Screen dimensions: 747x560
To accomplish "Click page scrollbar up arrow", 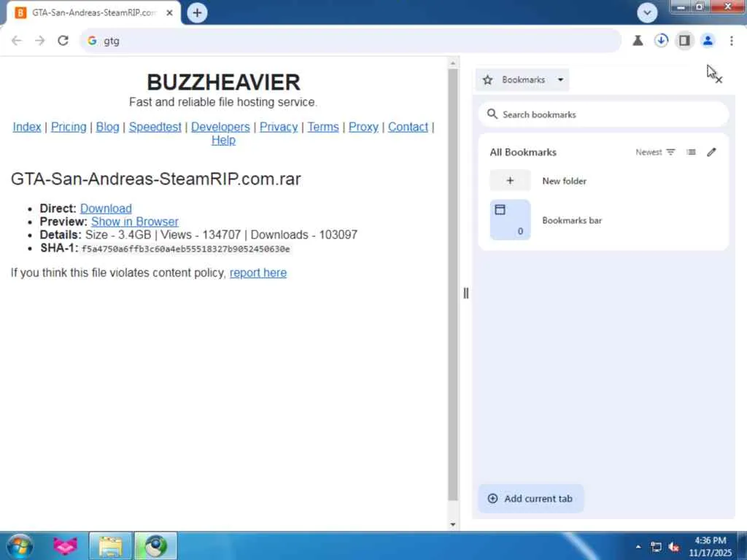I will point(452,63).
